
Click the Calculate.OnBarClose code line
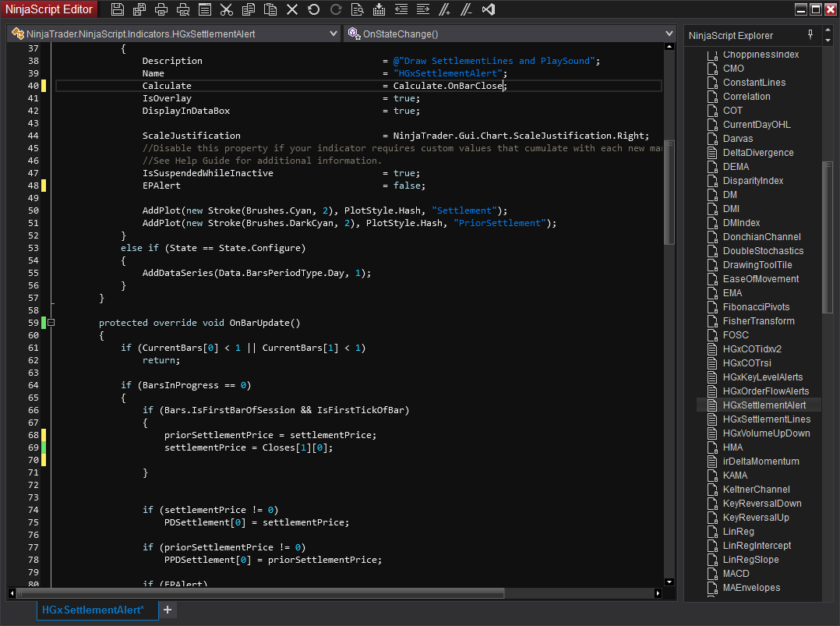[x=448, y=86]
